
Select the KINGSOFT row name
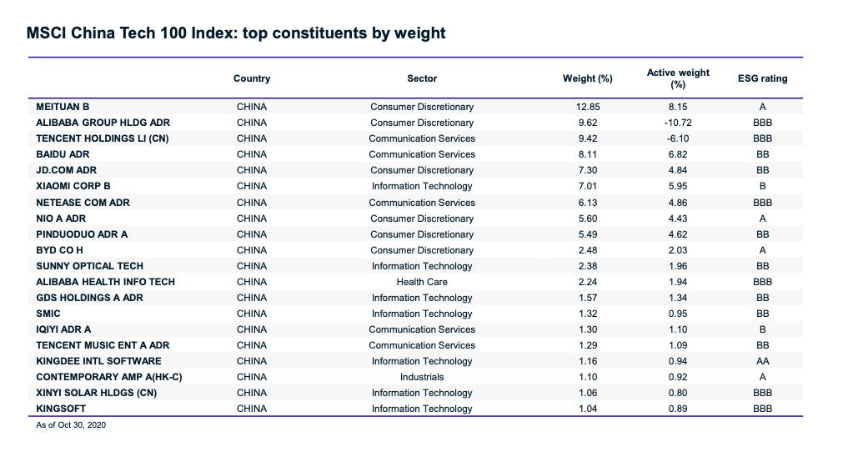(x=61, y=409)
